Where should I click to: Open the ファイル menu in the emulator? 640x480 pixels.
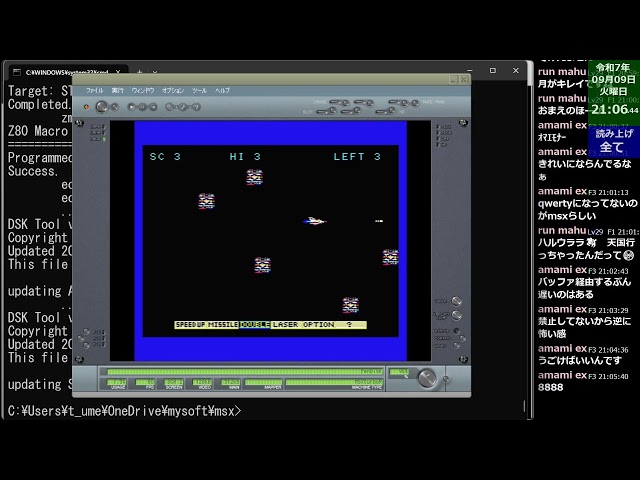coord(94,90)
